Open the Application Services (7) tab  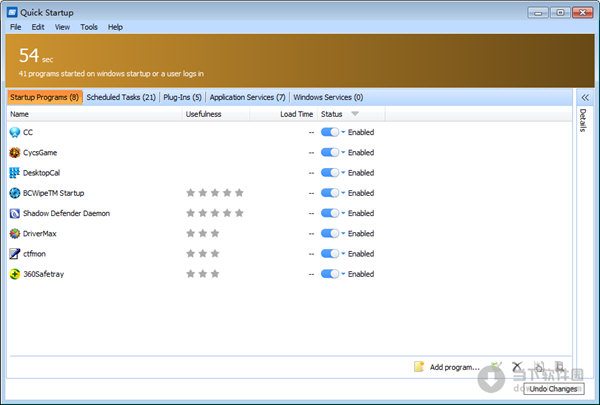coord(247,97)
